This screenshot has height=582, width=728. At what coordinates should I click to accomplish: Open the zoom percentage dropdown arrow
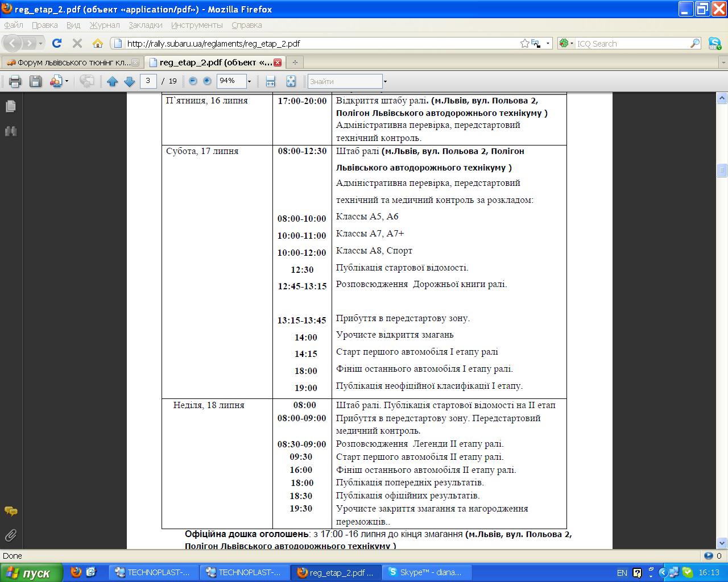(x=249, y=81)
